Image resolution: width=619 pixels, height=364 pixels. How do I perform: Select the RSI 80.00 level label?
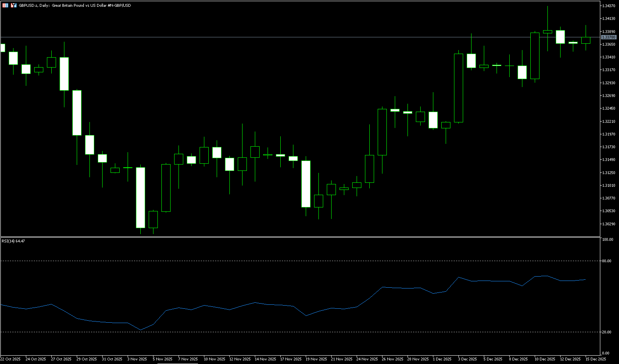607,261
